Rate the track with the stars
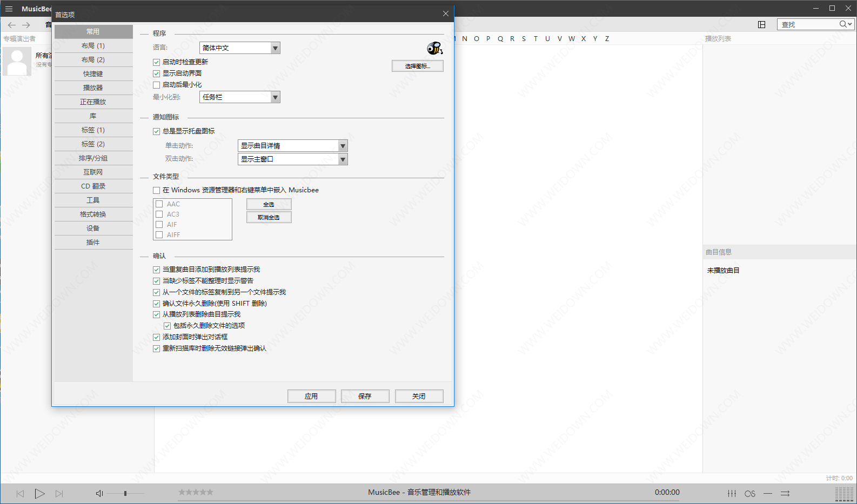Screen dimensions: 857x504 pyautogui.click(x=196, y=492)
